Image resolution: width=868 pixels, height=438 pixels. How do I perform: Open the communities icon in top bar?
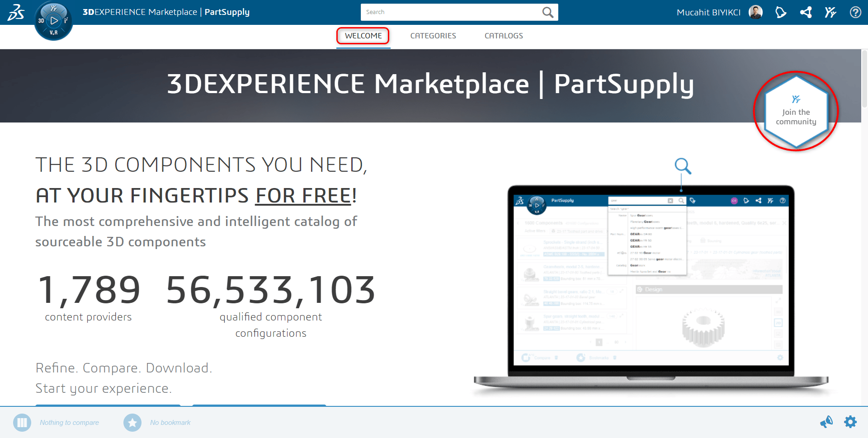(x=830, y=12)
